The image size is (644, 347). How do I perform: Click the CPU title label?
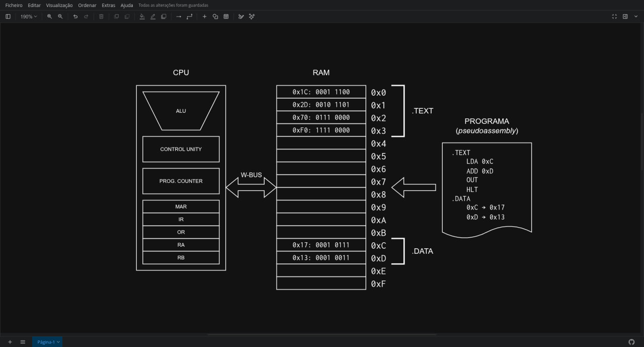coord(181,73)
